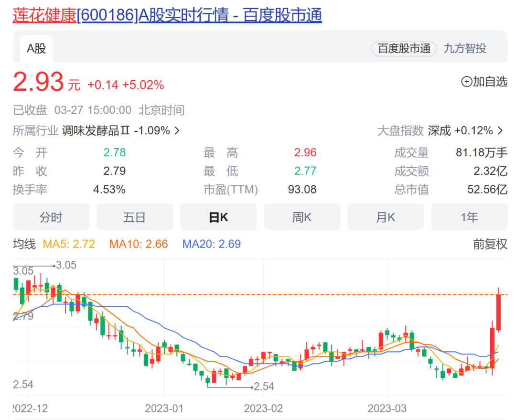This screenshot has width=516, height=420.
Task: Switch to 百度股市通 source
Action: (404, 48)
